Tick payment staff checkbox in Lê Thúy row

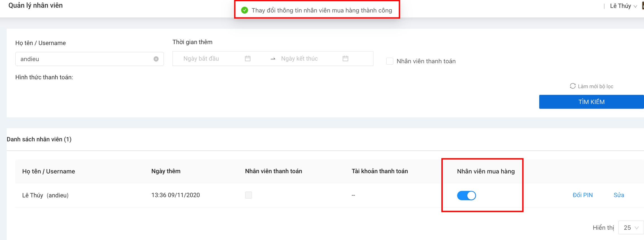pos(248,195)
